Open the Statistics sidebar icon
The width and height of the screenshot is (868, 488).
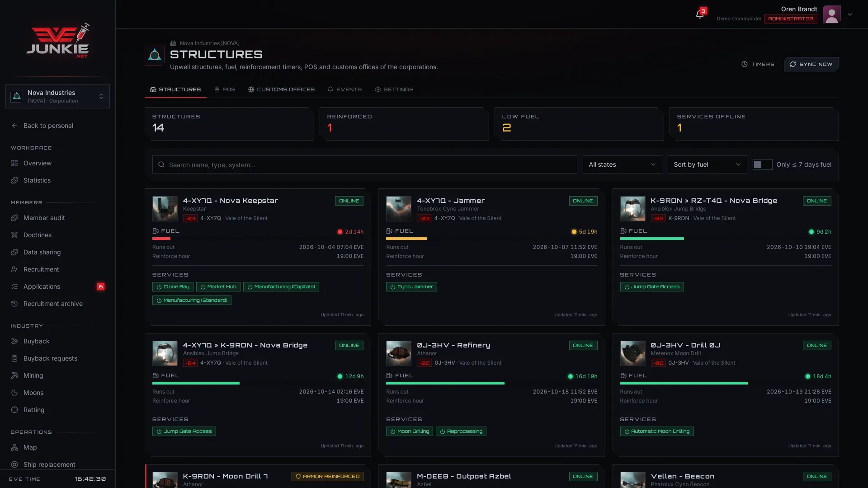[14, 180]
